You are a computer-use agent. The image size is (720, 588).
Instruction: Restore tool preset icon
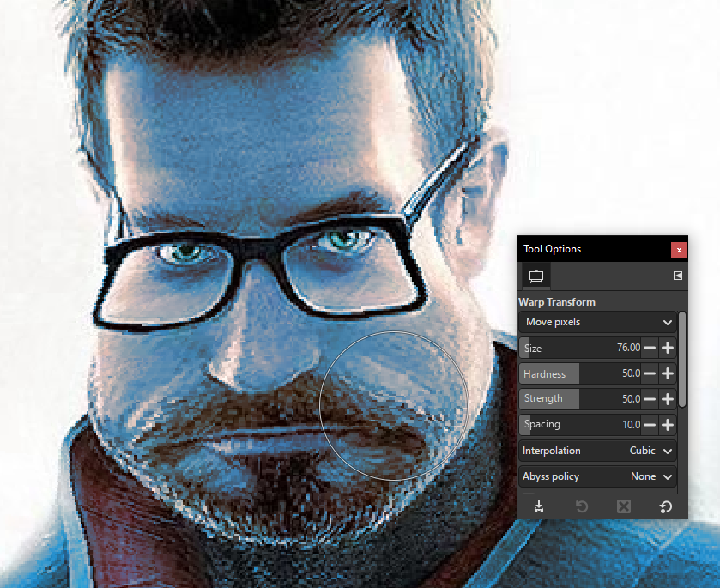(581, 506)
